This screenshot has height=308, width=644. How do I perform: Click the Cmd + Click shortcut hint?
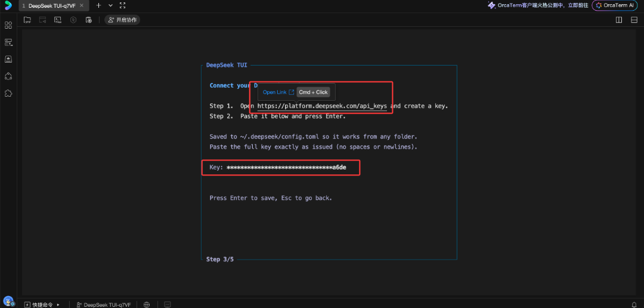click(314, 92)
